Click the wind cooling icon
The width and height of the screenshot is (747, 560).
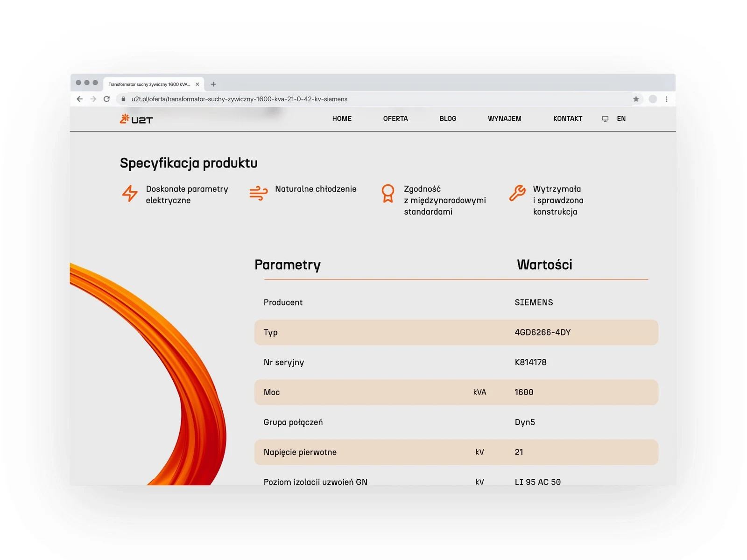coord(259,193)
